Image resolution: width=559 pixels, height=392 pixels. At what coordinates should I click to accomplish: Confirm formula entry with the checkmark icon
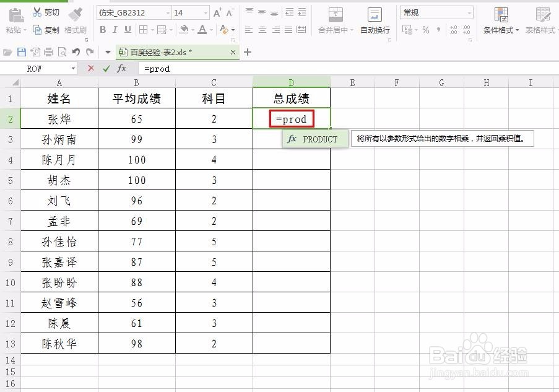coord(106,69)
